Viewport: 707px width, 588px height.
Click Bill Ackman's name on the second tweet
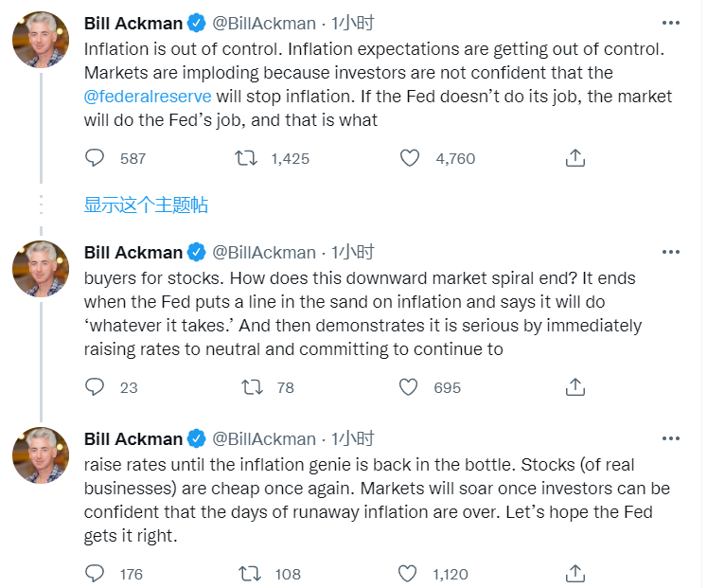133,252
